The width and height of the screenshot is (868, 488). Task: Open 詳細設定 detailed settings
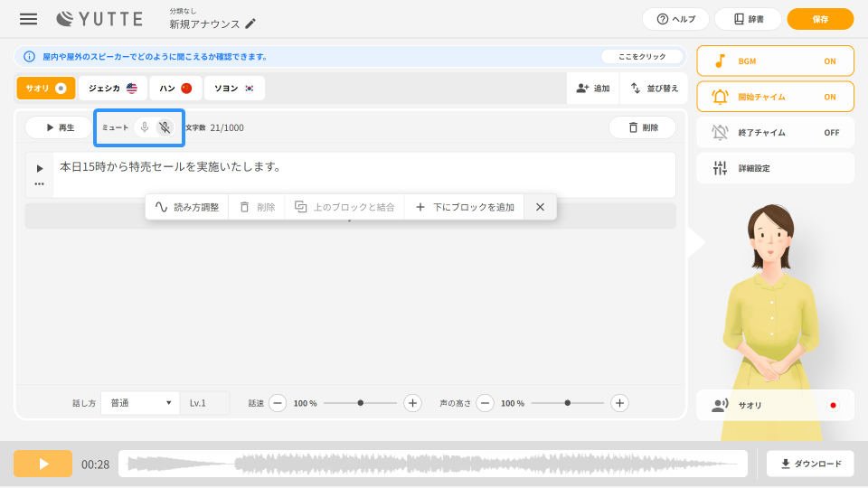pos(775,168)
